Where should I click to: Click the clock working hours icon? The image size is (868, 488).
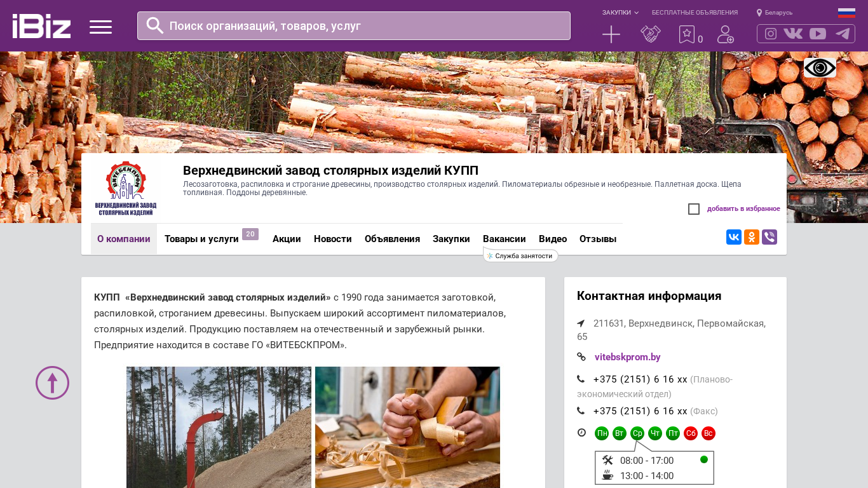(x=581, y=433)
